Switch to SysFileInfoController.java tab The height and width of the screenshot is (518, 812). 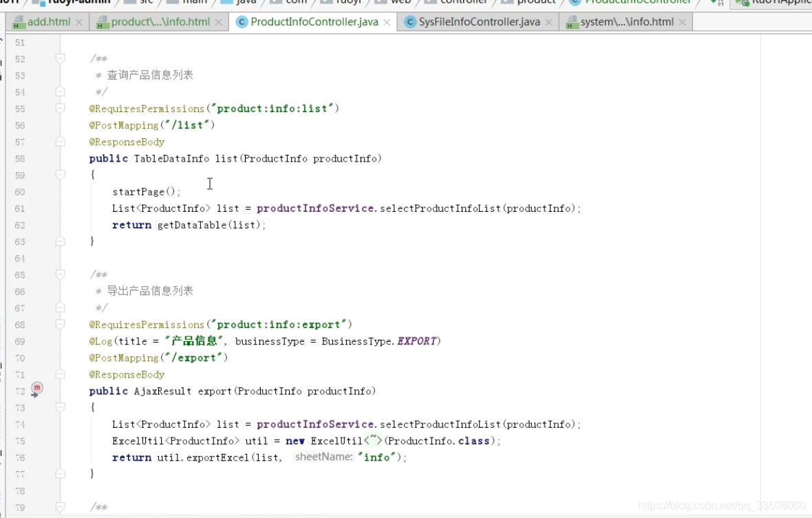coord(479,22)
